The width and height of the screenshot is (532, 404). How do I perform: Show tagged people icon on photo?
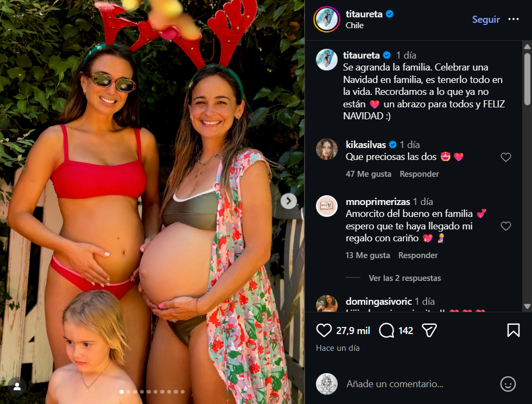coord(17,386)
